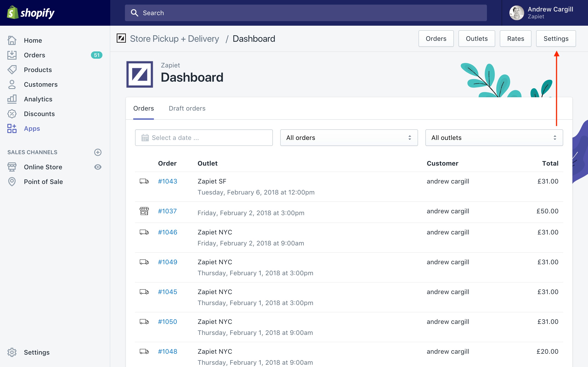Click the Point of Sale pin icon

click(x=12, y=182)
